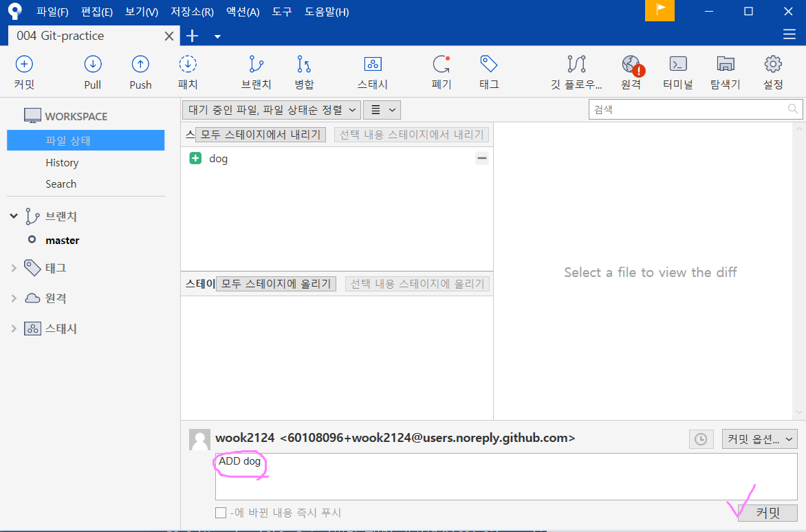
Task: Click the author avatar image
Action: tap(199, 440)
